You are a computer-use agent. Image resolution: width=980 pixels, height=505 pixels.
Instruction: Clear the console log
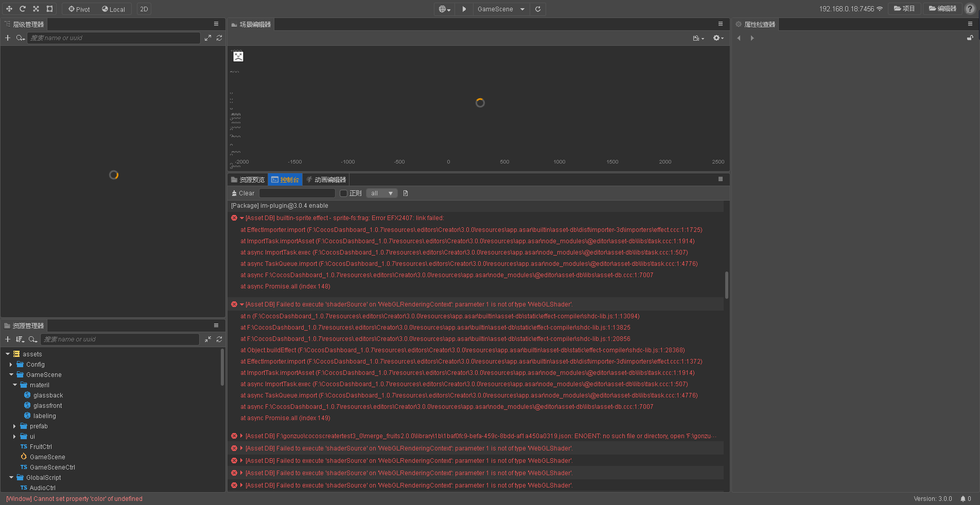tap(243, 193)
